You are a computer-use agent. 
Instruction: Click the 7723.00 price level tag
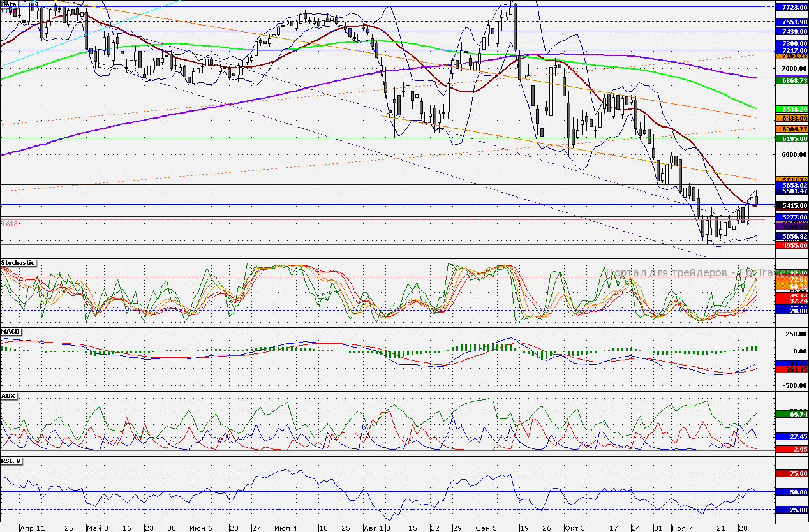(790, 7)
